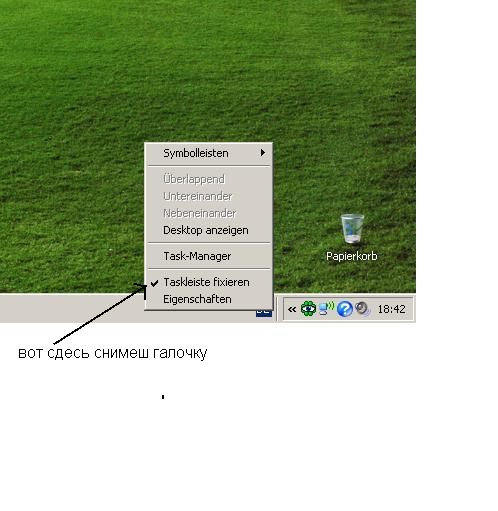Open the speaker volume tray icon
This screenshot has width=498, height=511.
click(x=363, y=309)
